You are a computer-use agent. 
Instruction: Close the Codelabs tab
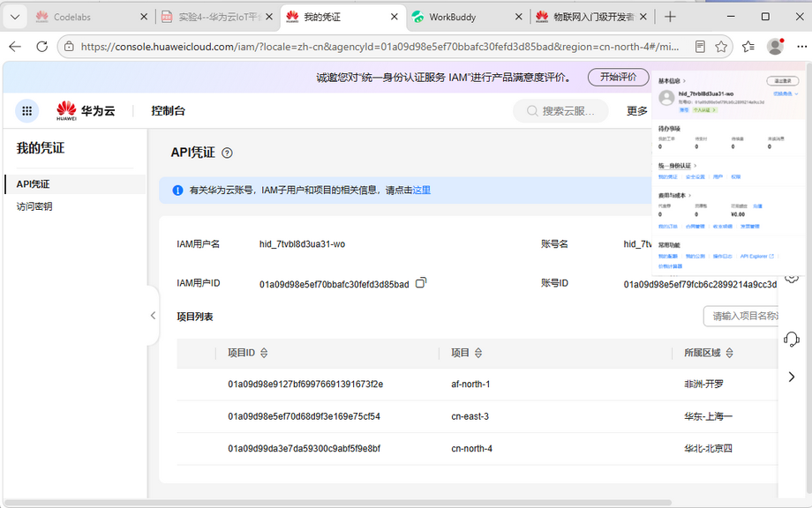(x=144, y=17)
